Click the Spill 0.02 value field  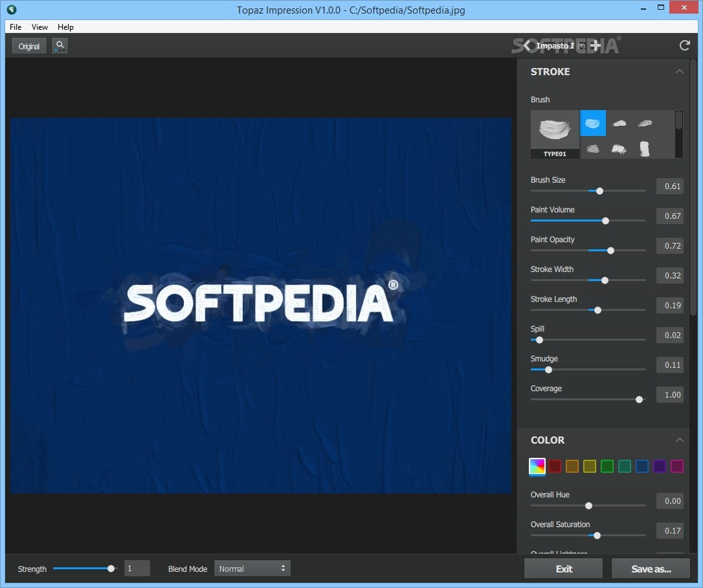(x=670, y=335)
